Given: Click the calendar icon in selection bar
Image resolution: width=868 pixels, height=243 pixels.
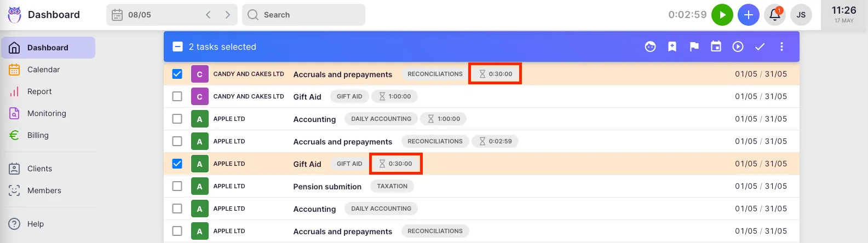Looking at the screenshot, I should pyautogui.click(x=716, y=47).
